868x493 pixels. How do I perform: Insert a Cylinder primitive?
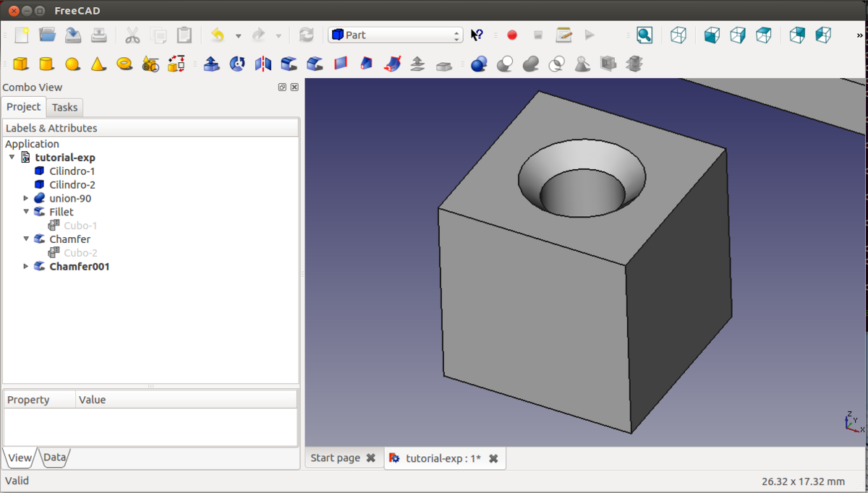pyautogui.click(x=46, y=64)
